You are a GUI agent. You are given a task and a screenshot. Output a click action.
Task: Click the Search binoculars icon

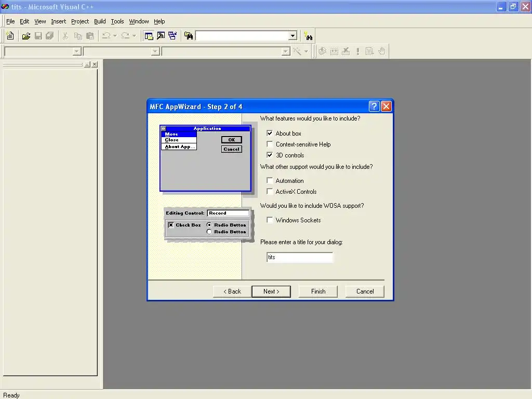[309, 36]
